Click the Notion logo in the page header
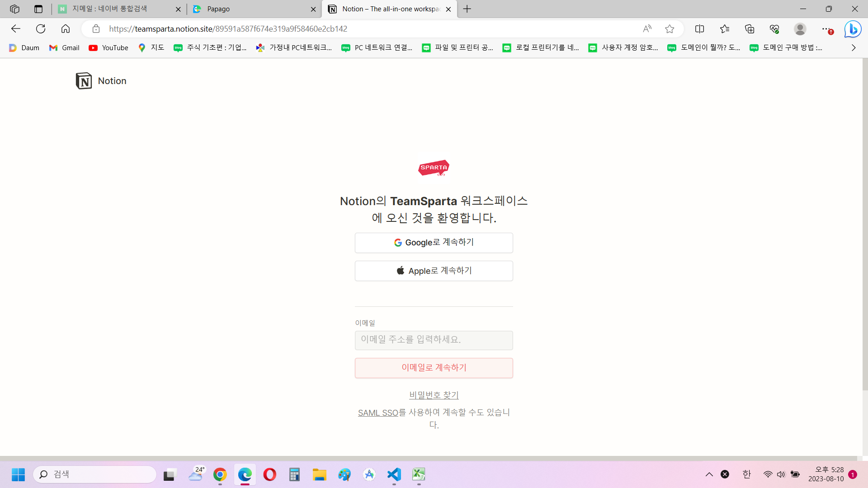868x488 pixels. click(x=101, y=81)
